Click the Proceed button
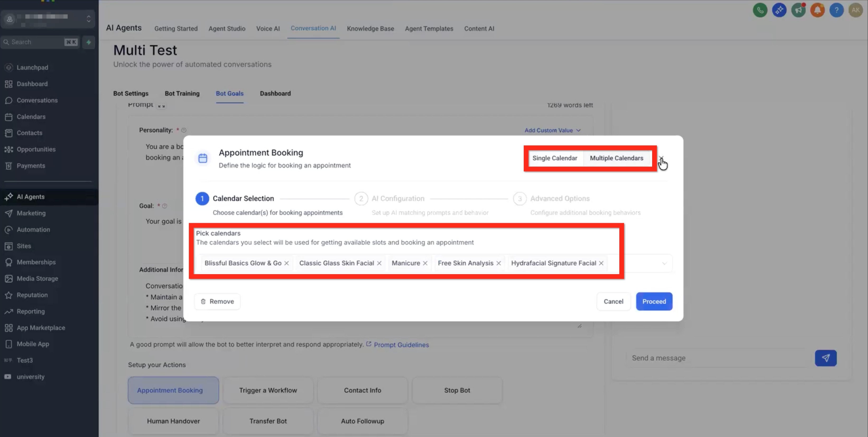This screenshot has height=437, width=868. tap(654, 301)
